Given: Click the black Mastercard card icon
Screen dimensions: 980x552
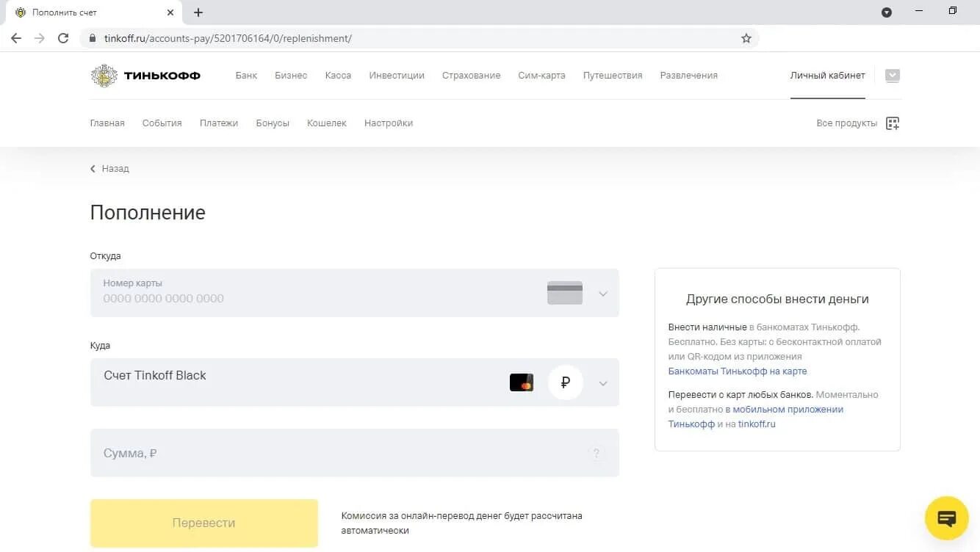Looking at the screenshot, I should click(522, 382).
